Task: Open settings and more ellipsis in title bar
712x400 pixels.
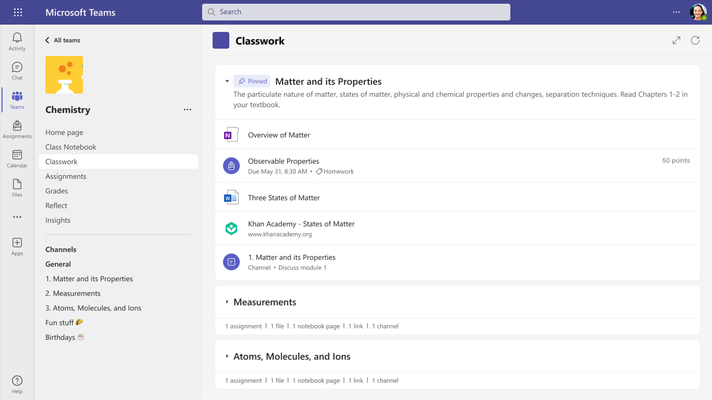Action: [676, 12]
